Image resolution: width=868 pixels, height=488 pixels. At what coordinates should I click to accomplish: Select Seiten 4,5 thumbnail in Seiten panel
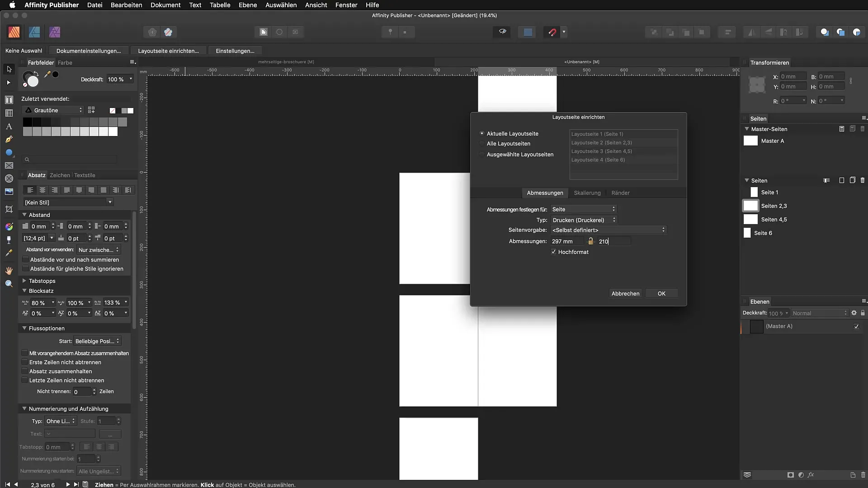click(750, 219)
